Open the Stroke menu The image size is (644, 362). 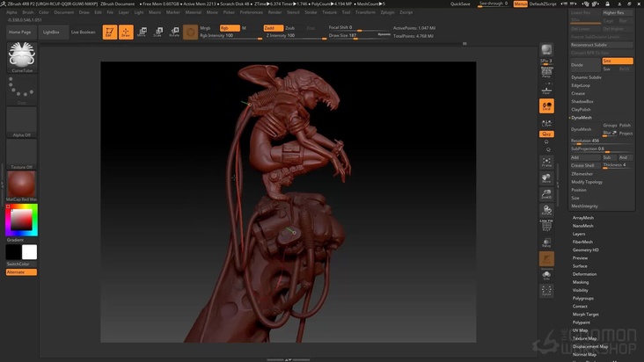point(311,12)
